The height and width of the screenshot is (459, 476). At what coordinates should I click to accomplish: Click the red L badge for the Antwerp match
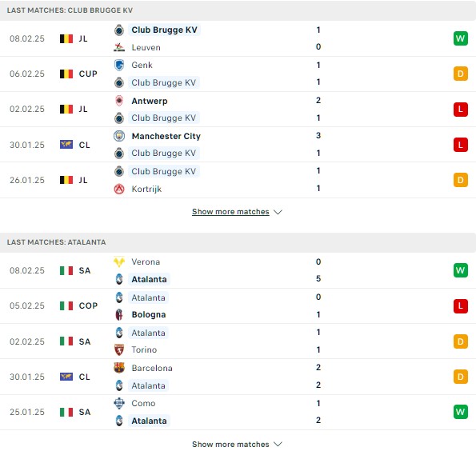(x=461, y=110)
